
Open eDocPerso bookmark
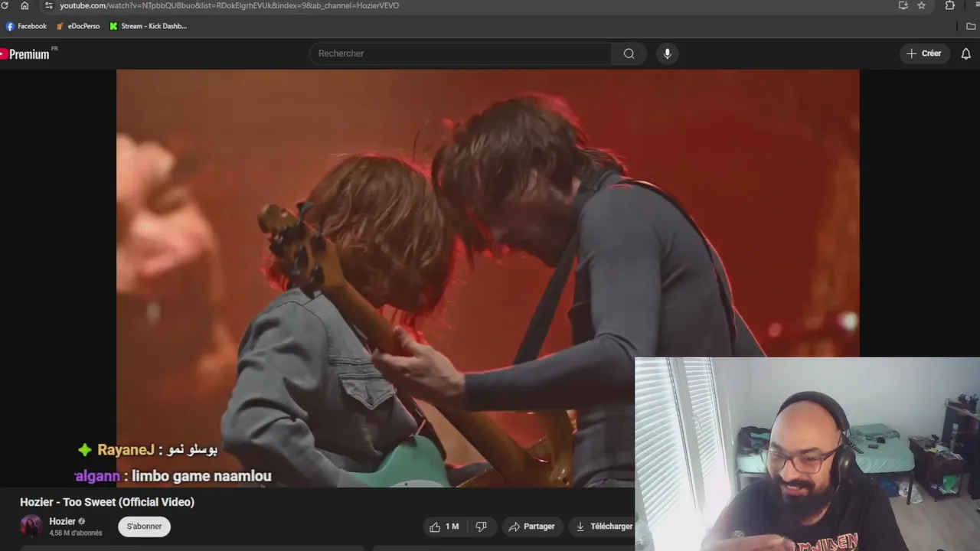click(78, 26)
